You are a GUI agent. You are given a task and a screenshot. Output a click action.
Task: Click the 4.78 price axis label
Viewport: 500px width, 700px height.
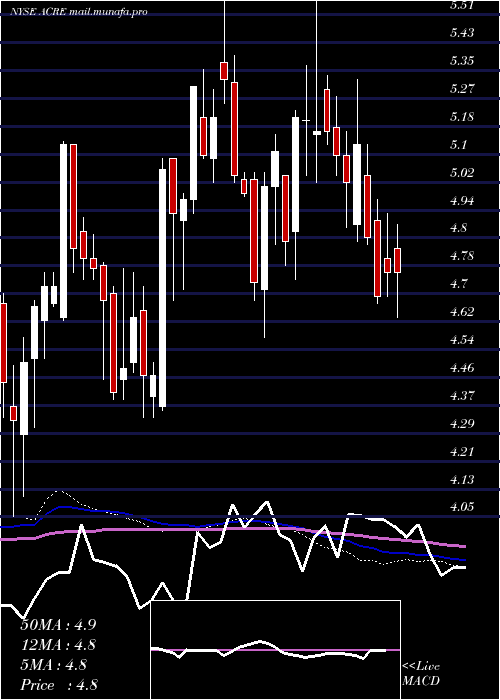[462, 256]
